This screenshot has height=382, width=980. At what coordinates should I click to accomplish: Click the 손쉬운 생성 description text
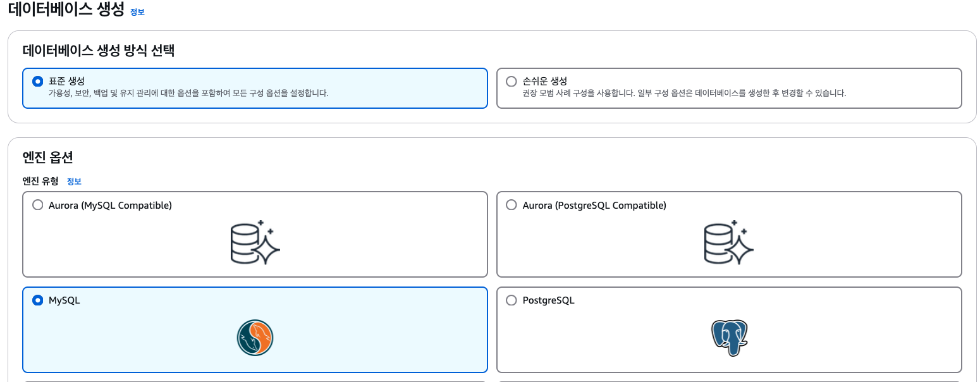(x=684, y=93)
